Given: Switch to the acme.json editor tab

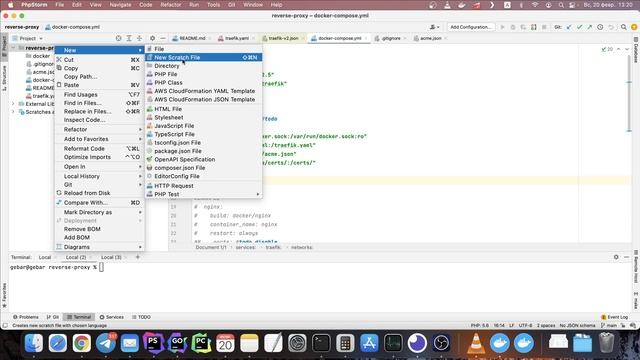Looking at the screenshot, I should tap(431, 38).
